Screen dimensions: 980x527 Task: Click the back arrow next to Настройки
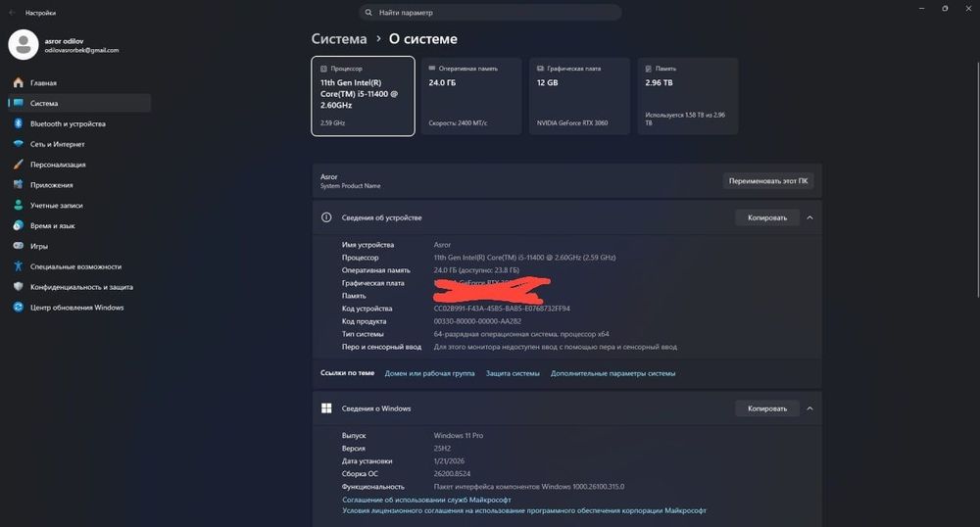(x=13, y=13)
